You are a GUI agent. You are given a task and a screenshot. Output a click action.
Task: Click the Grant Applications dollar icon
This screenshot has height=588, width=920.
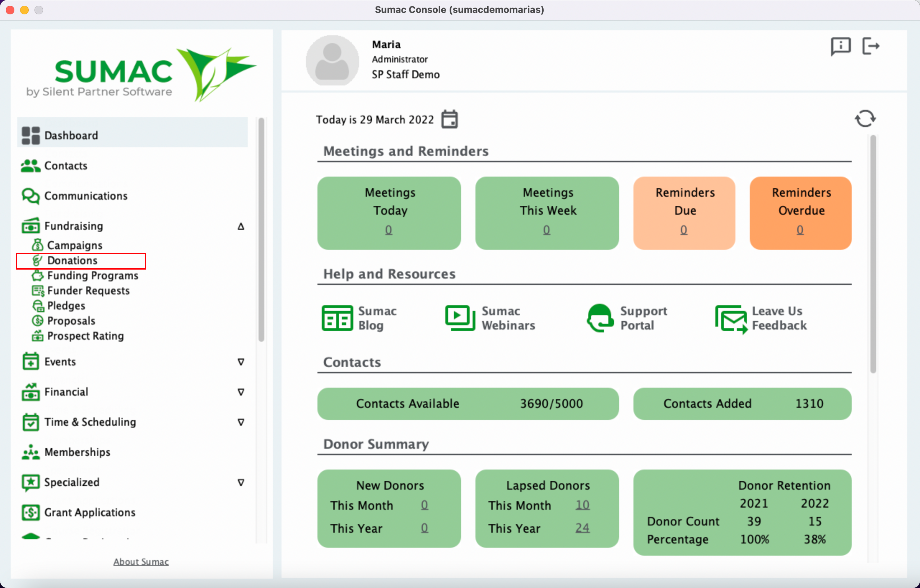[31, 512]
